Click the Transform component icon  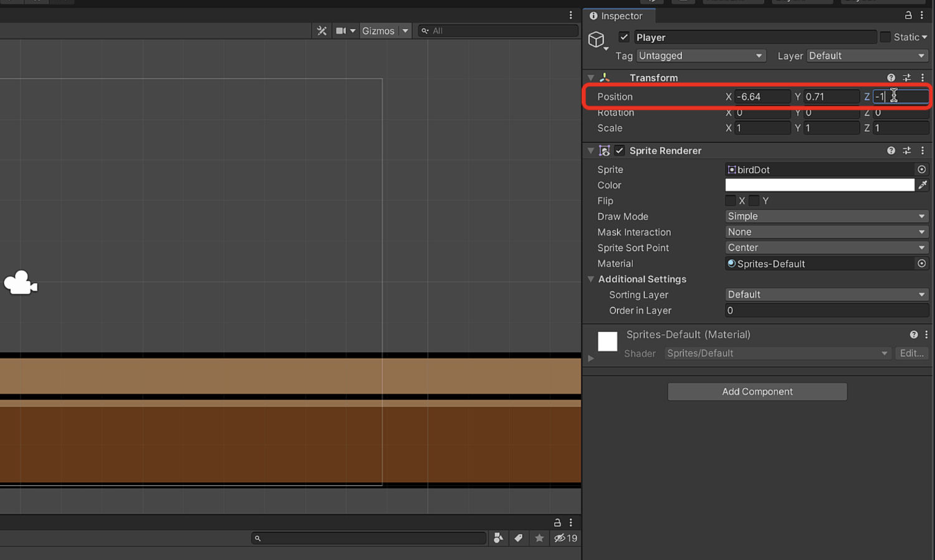pyautogui.click(x=605, y=78)
